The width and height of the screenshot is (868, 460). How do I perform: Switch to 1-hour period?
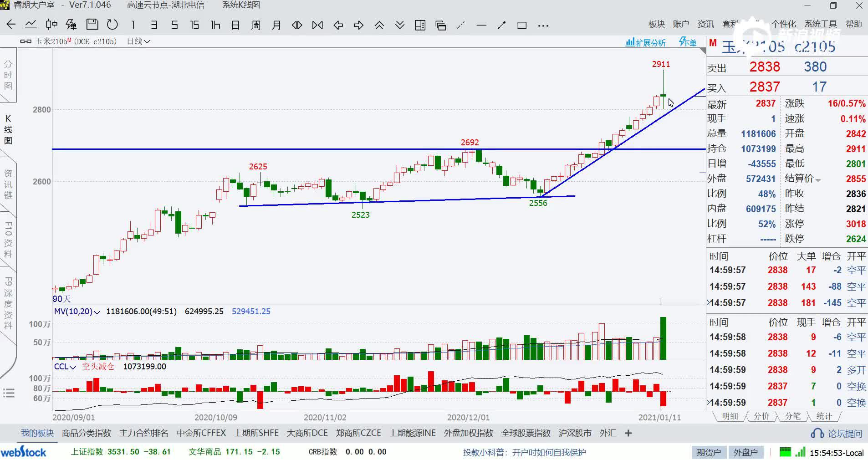pos(215,25)
